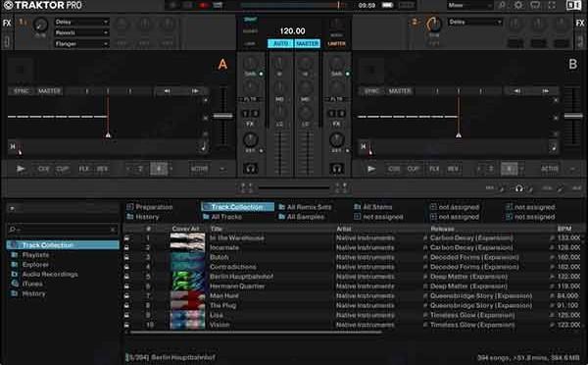Open the Flanger effect dropdown in FX unit 1
This screenshot has height=365, width=588.
pyautogui.click(x=81, y=44)
